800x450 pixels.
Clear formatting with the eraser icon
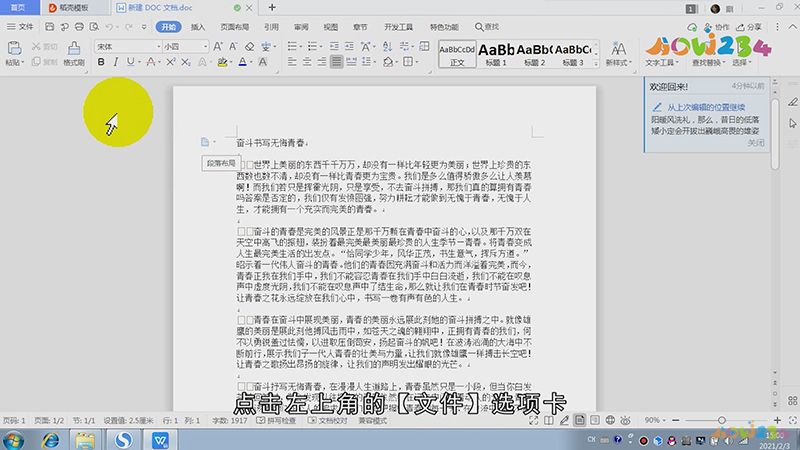[249, 46]
